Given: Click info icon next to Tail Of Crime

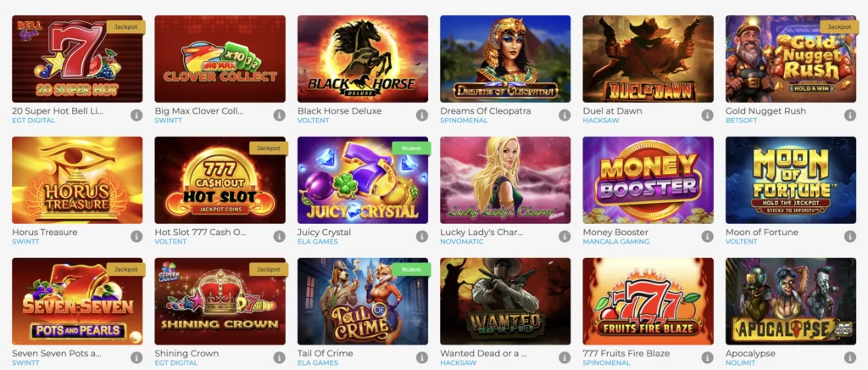Looking at the screenshot, I should click(422, 358).
